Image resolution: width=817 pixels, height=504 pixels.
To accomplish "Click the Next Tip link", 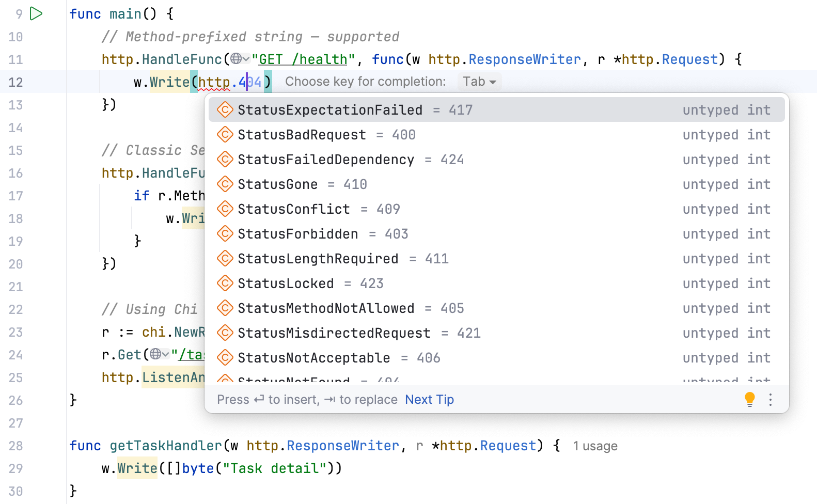I will point(429,400).
